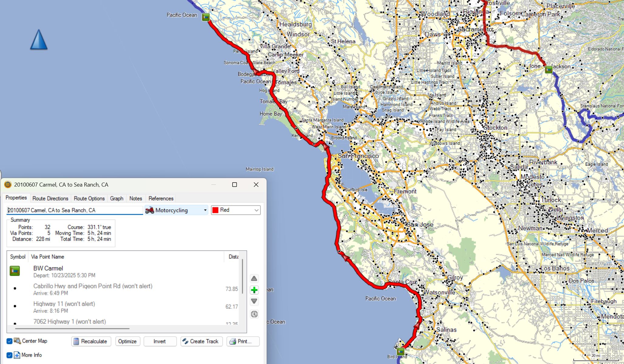Open the Route Options tab
624x364 pixels.
pyautogui.click(x=89, y=198)
